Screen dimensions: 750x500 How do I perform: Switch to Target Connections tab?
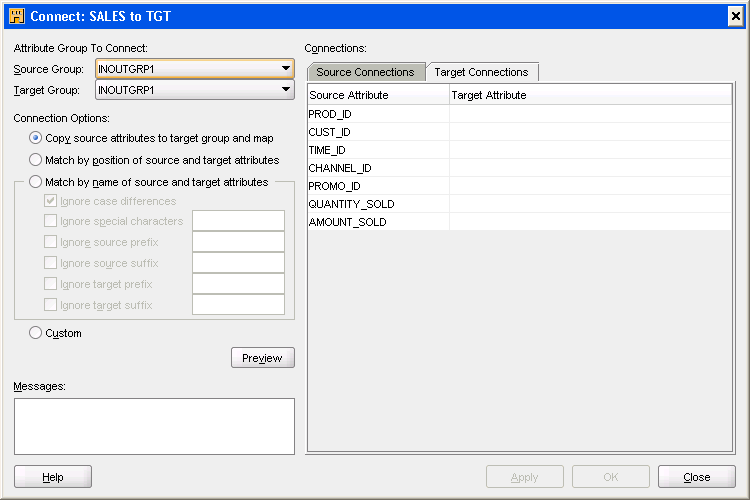pyautogui.click(x=481, y=72)
